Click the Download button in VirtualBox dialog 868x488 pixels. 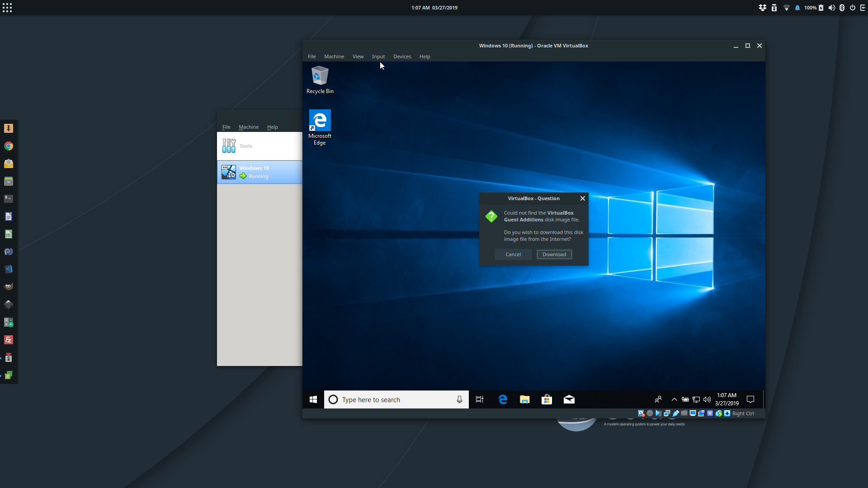coord(554,254)
